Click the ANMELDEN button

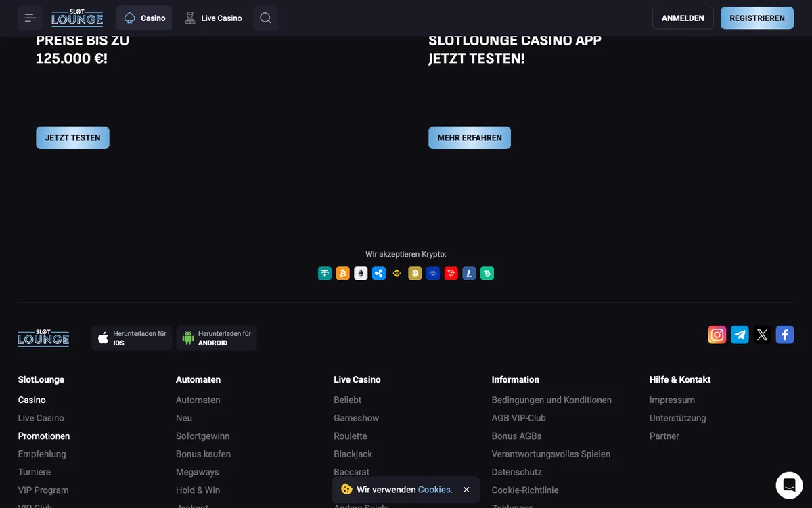point(683,18)
